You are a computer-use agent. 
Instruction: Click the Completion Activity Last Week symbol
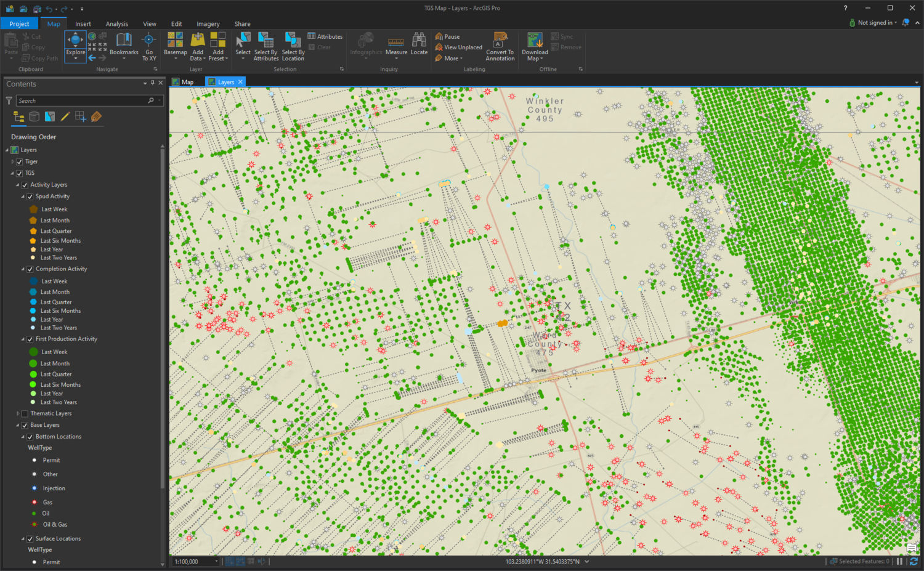[34, 281]
